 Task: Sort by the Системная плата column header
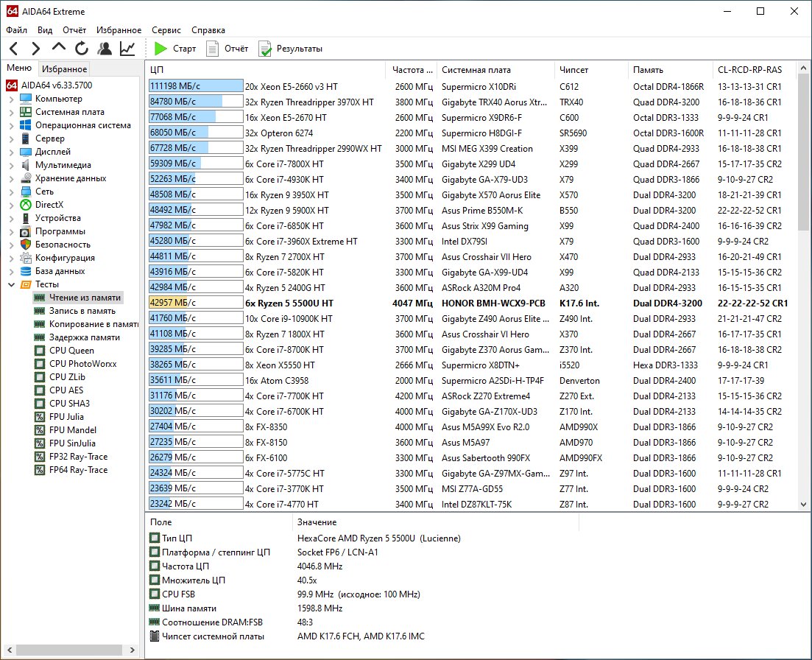[x=495, y=70]
